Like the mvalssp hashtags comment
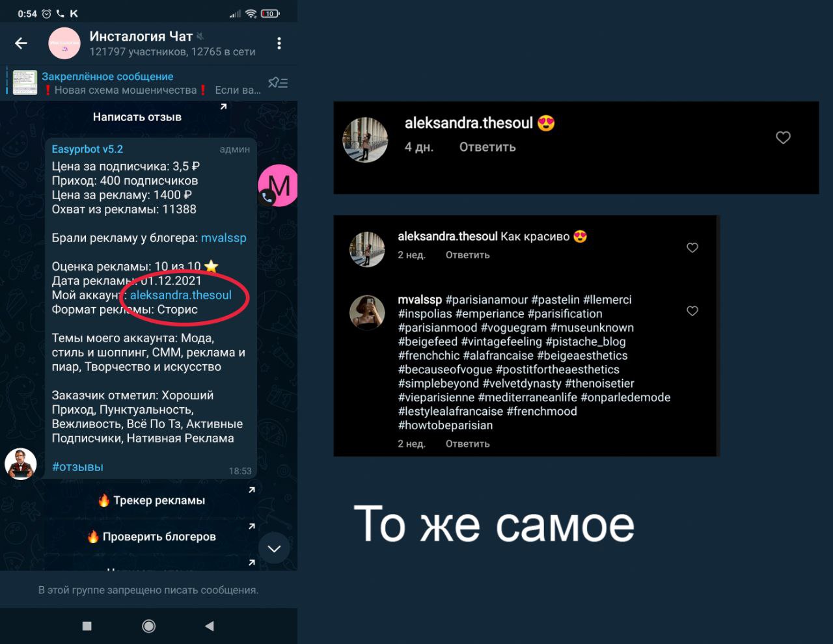This screenshot has width=833, height=644. click(692, 311)
